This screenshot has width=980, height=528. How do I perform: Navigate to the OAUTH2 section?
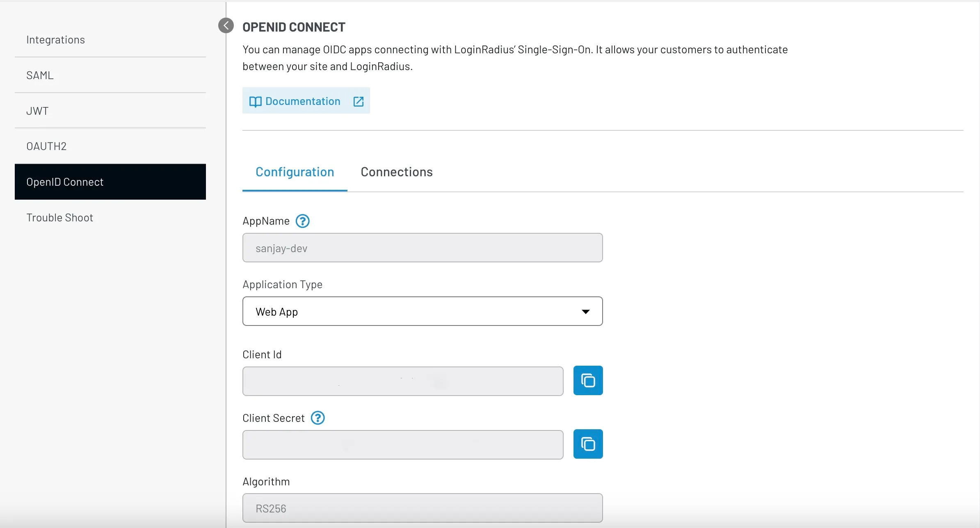(x=46, y=146)
